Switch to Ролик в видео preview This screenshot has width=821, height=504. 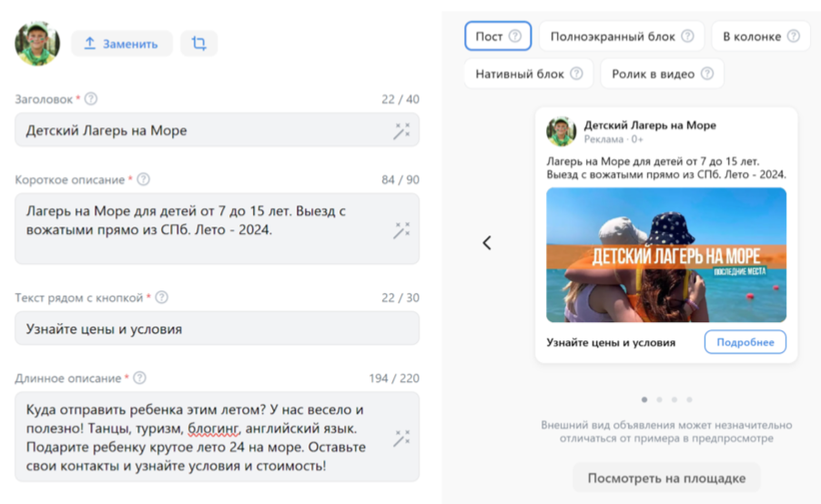point(663,74)
